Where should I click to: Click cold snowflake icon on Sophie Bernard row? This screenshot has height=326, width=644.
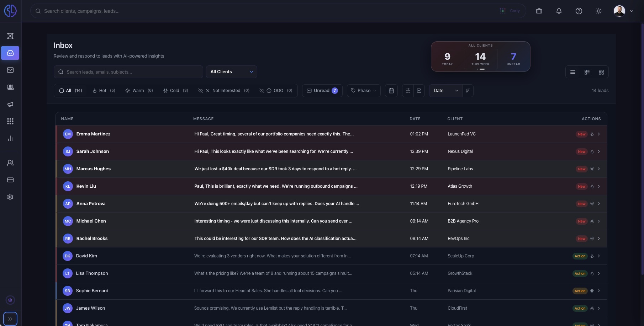pos(592,291)
